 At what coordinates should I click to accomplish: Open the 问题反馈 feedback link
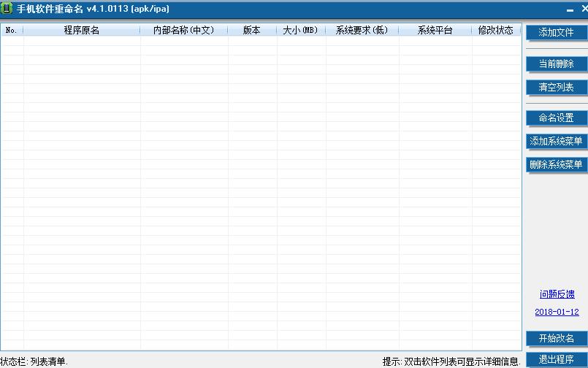[557, 294]
